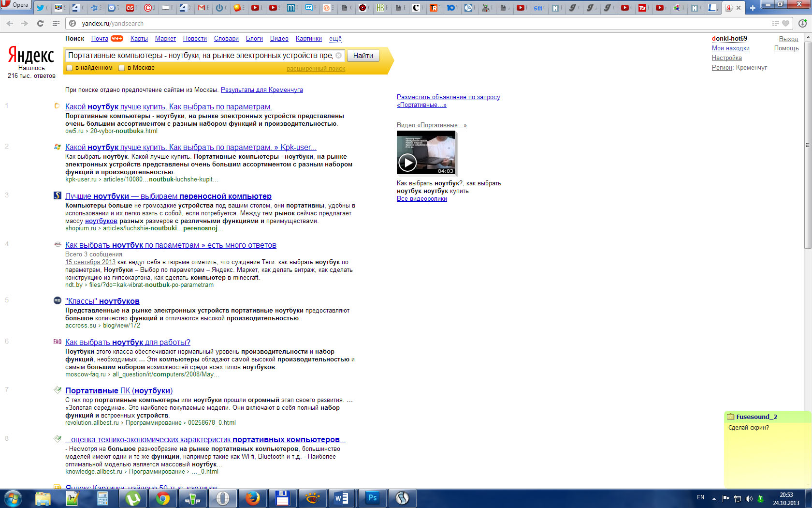Switch to the Last.fm tab
This screenshot has width=812, height=508.
pos(130,8)
